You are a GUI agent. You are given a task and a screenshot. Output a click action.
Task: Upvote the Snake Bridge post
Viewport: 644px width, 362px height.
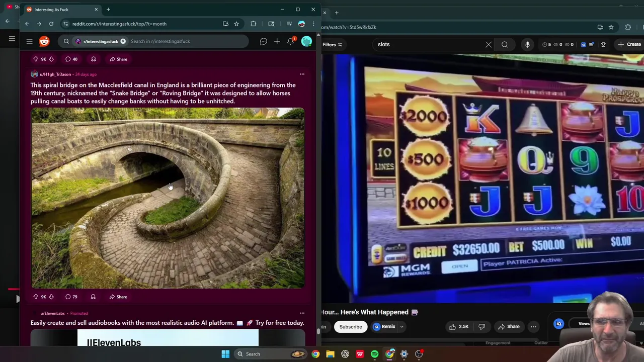(x=36, y=297)
